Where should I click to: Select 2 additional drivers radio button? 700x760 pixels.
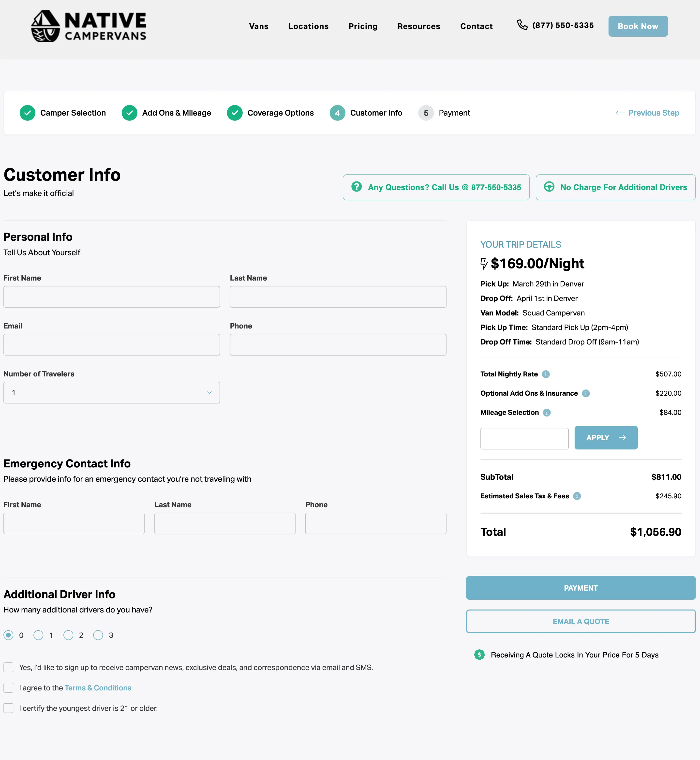pyautogui.click(x=68, y=635)
